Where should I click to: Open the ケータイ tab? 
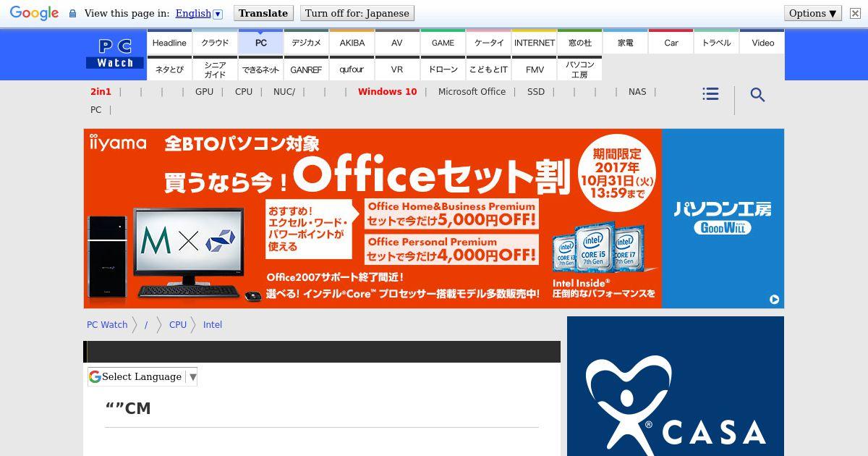coord(488,42)
